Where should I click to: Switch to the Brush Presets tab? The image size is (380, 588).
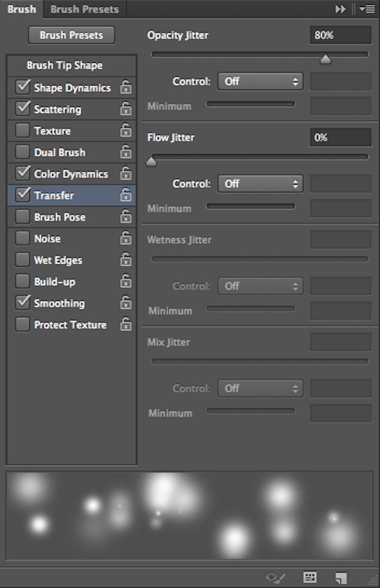point(85,9)
